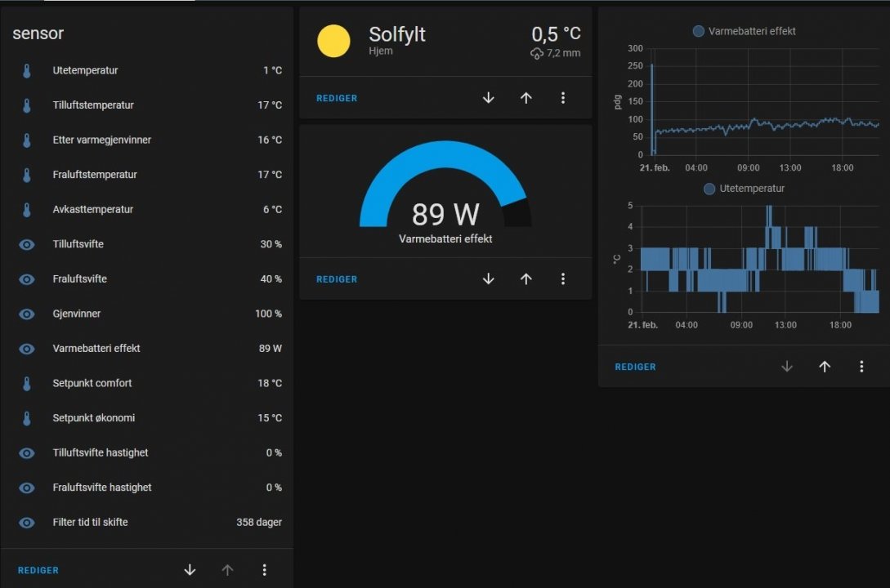Move the weather card down with its arrow
890x588 pixels.
[x=488, y=98]
